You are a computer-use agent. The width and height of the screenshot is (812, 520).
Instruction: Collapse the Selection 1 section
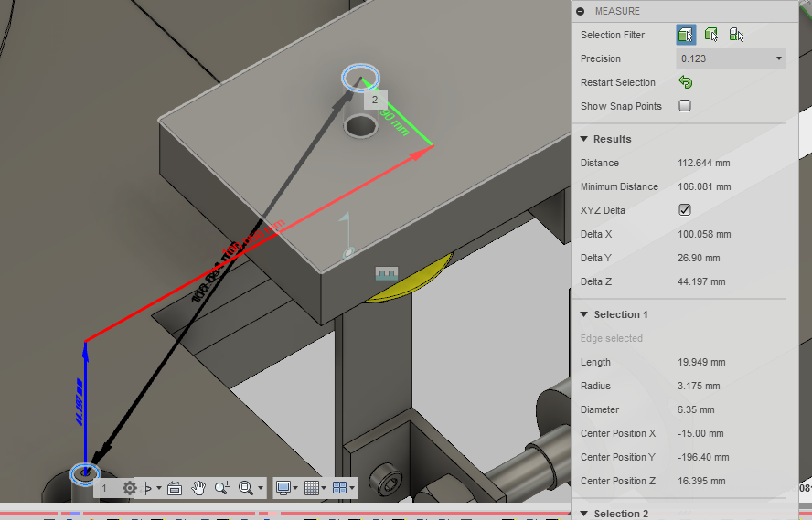[584, 314]
